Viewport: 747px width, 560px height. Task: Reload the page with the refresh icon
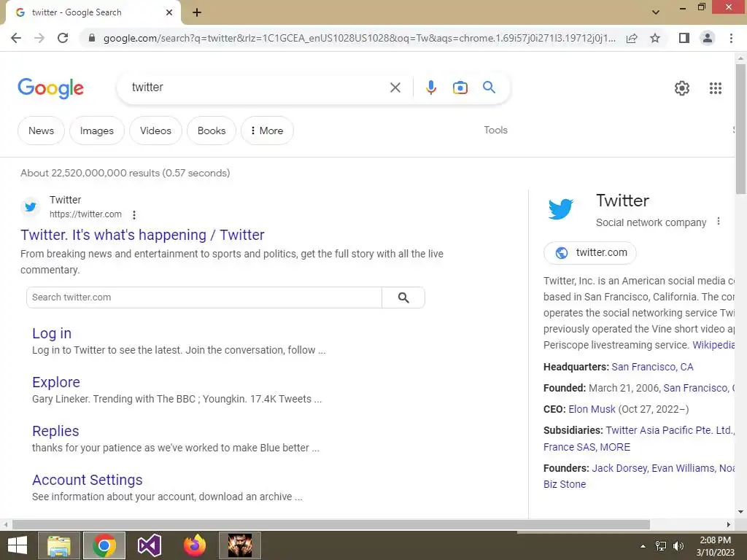(63, 38)
